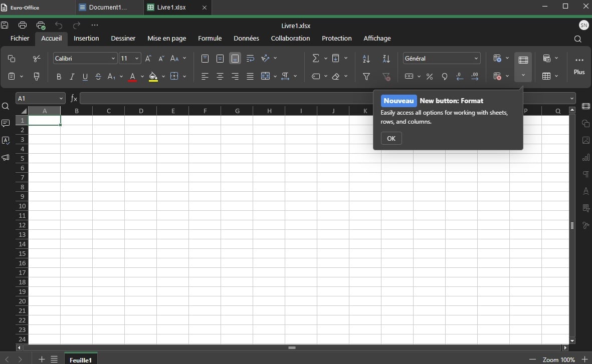
Task: Toggle underline formatting
Action: (x=85, y=77)
